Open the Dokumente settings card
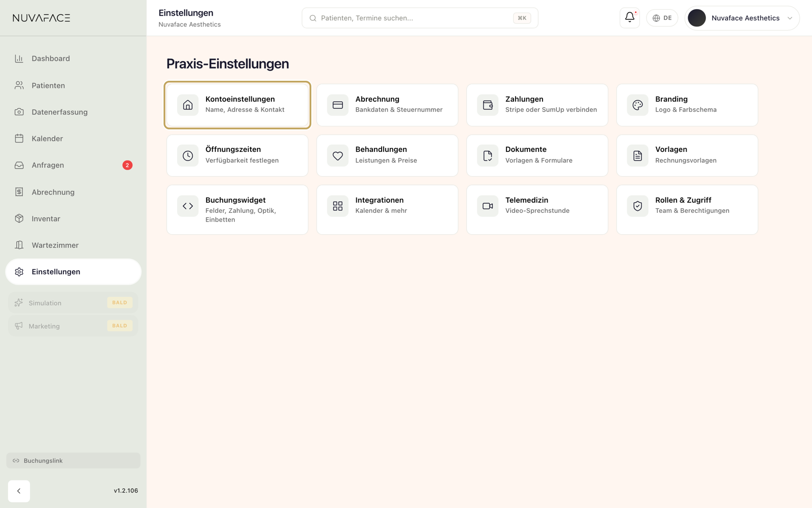This screenshot has height=508, width=812. (537, 155)
